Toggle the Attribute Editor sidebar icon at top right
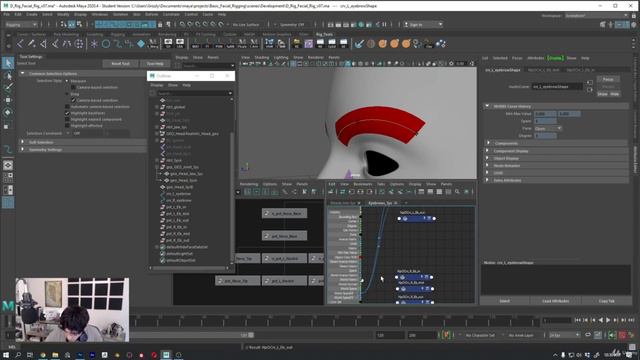Viewport: 640px width, 360px height. 619,24
